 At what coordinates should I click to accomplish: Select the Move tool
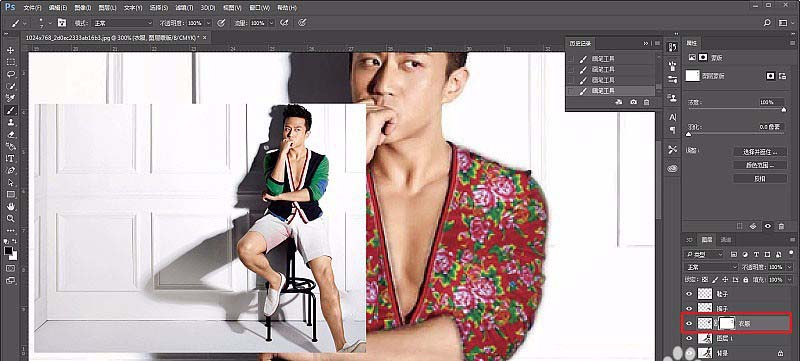click(x=11, y=50)
